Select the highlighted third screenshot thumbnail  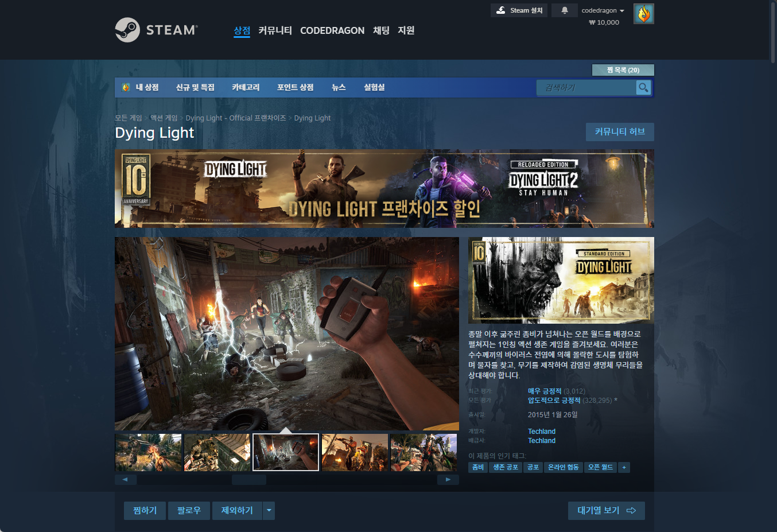(286, 452)
